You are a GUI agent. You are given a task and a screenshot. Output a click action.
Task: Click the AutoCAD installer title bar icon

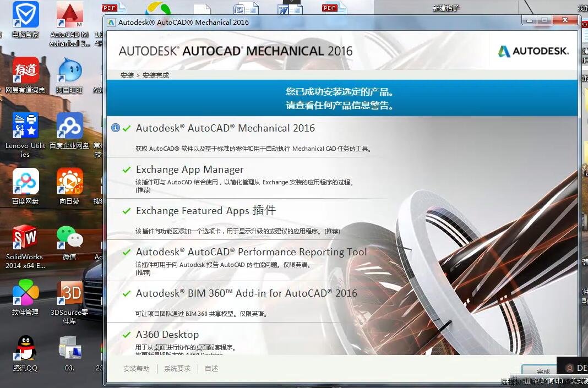point(111,23)
